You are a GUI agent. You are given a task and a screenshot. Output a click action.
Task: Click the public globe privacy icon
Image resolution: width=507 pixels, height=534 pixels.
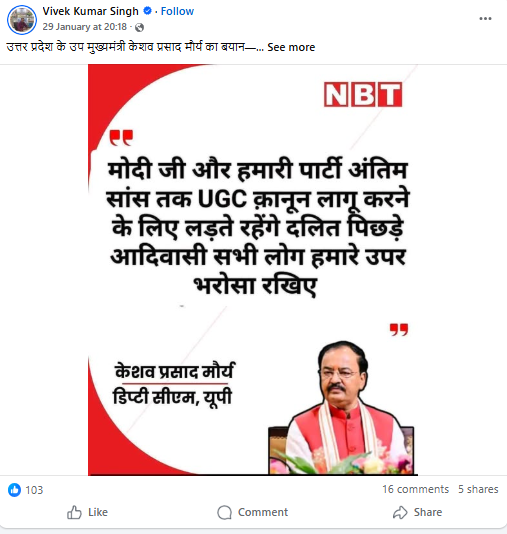[x=139, y=27]
